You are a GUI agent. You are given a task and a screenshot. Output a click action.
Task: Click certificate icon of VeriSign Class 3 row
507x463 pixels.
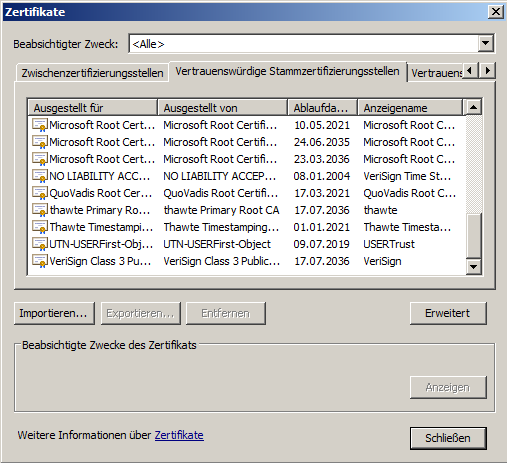click(x=39, y=261)
